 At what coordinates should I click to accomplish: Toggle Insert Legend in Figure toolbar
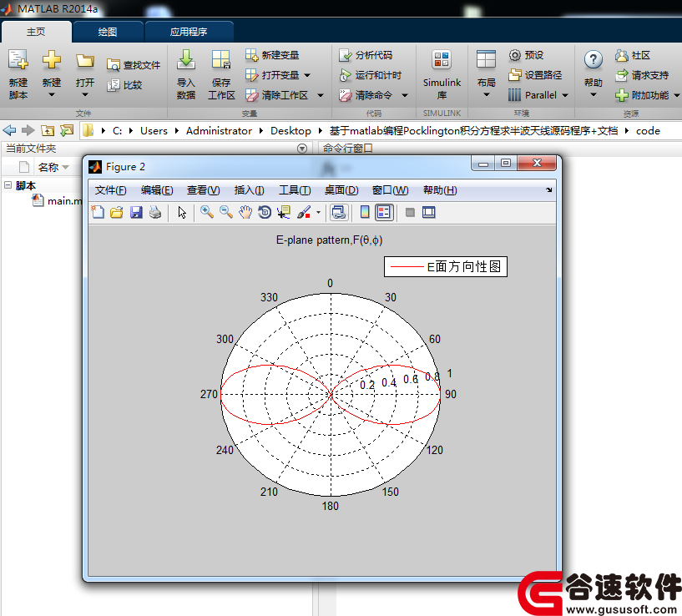(385, 212)
